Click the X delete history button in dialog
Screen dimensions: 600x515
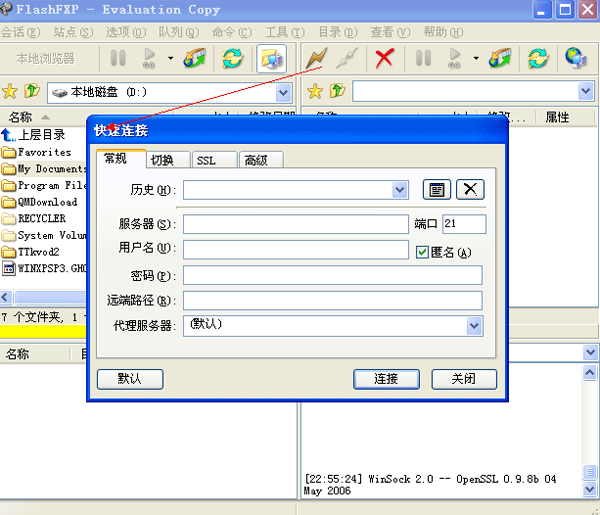tap(469, 190)
